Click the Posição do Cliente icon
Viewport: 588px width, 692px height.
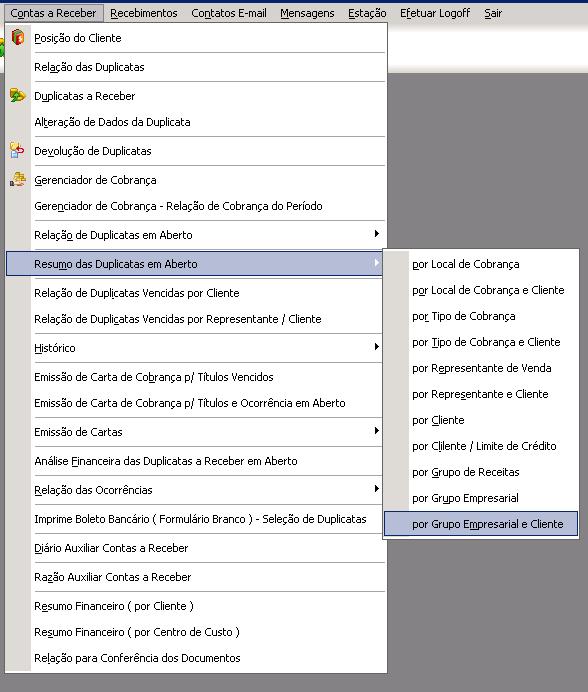pos(18,38)
